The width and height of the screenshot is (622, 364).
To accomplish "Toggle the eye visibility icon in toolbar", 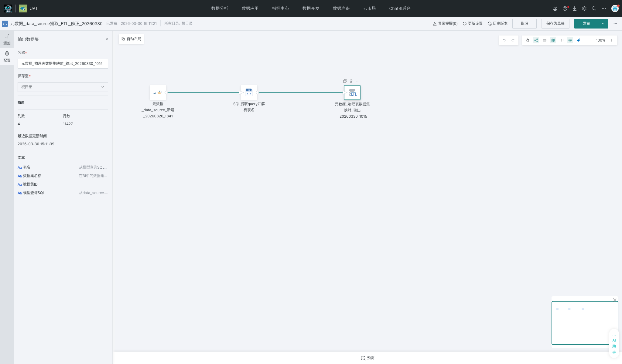I will pyautogui.click(x=570, y=40).
